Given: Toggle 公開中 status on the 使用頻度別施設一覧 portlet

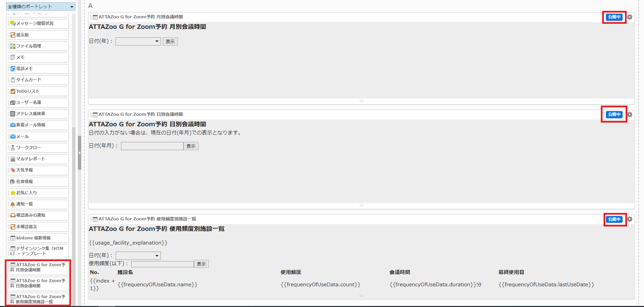Looking at the screenshot, I should pos(614,219).
